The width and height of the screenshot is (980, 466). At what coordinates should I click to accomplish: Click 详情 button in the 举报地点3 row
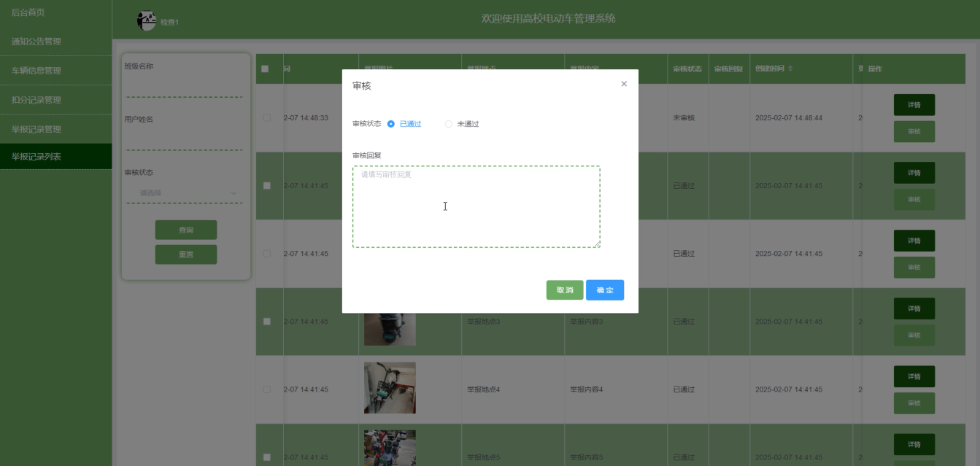point(914,308)
